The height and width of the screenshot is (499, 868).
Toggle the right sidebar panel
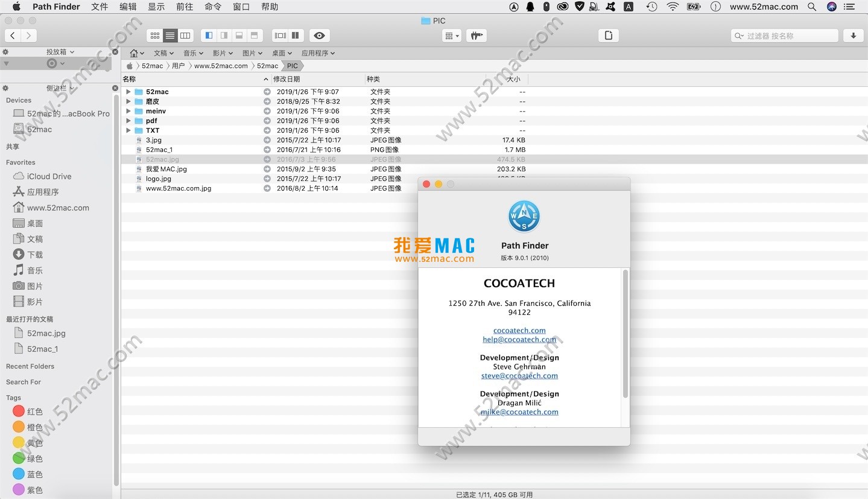[224, 36]
